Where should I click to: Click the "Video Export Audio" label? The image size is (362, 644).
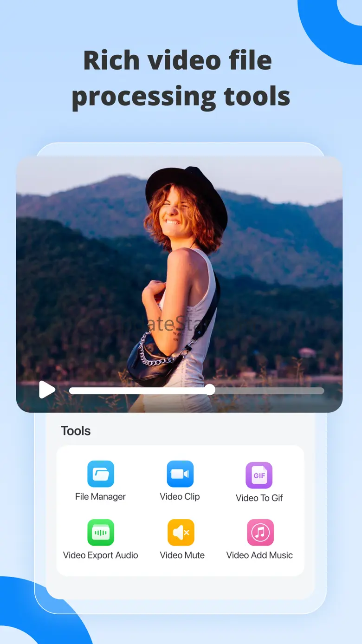[x=101, y=555]
